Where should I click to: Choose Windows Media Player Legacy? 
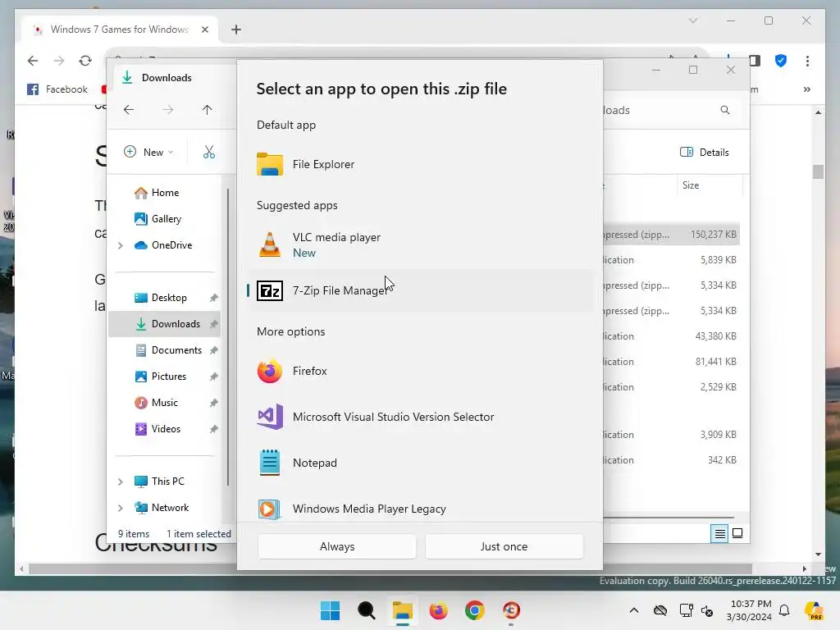[x=420, y=509]
